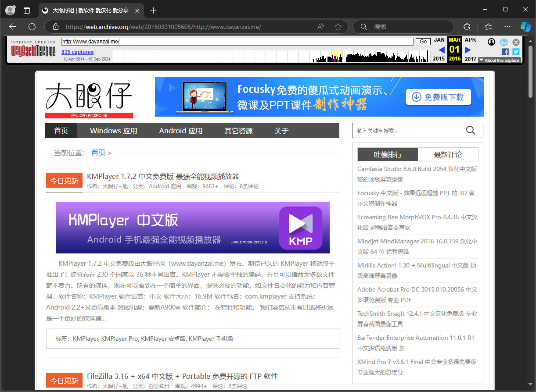Open KMPlayer 手机版 tag link
536x392 pixels.
211,339
